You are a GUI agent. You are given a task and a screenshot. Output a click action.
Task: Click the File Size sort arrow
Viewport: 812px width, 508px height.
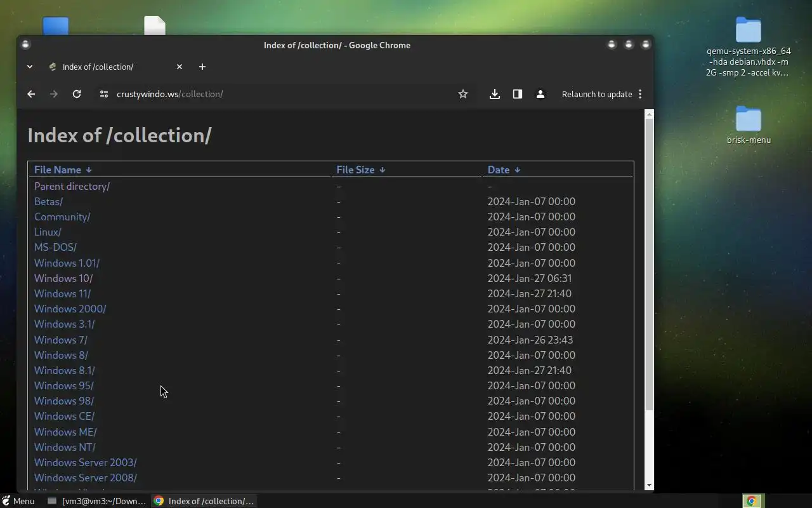[x=383, y=170]
